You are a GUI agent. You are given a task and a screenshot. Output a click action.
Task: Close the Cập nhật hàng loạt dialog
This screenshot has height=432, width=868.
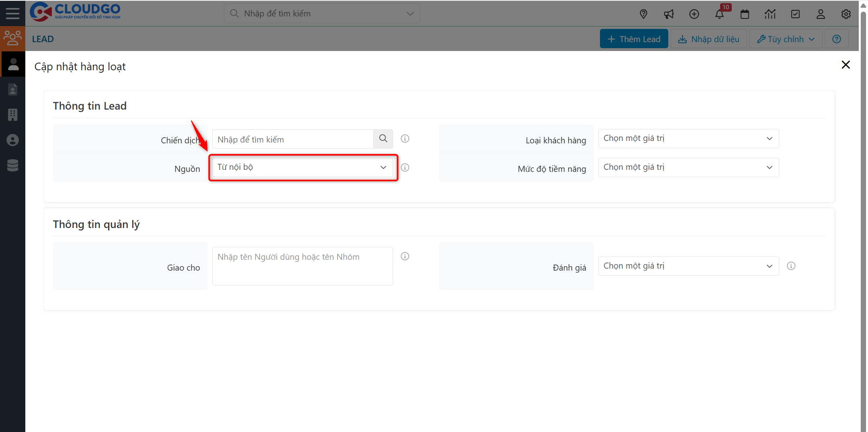pos(845,65)
